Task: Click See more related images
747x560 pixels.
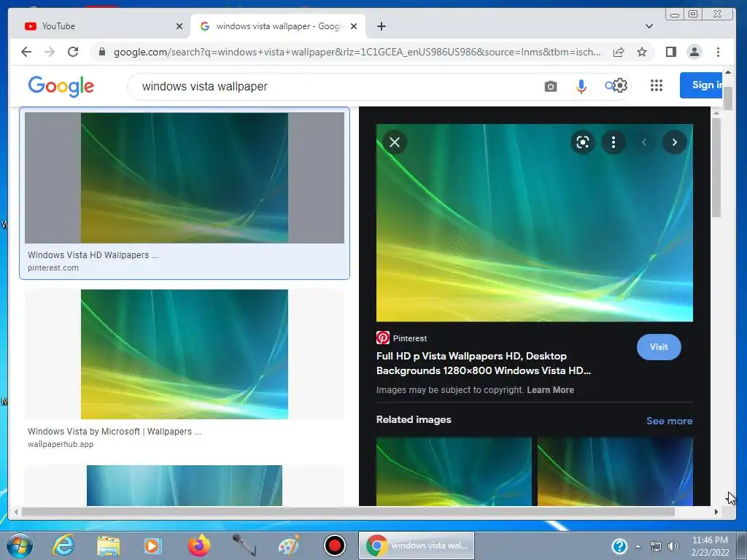Action: click(670, 421)
